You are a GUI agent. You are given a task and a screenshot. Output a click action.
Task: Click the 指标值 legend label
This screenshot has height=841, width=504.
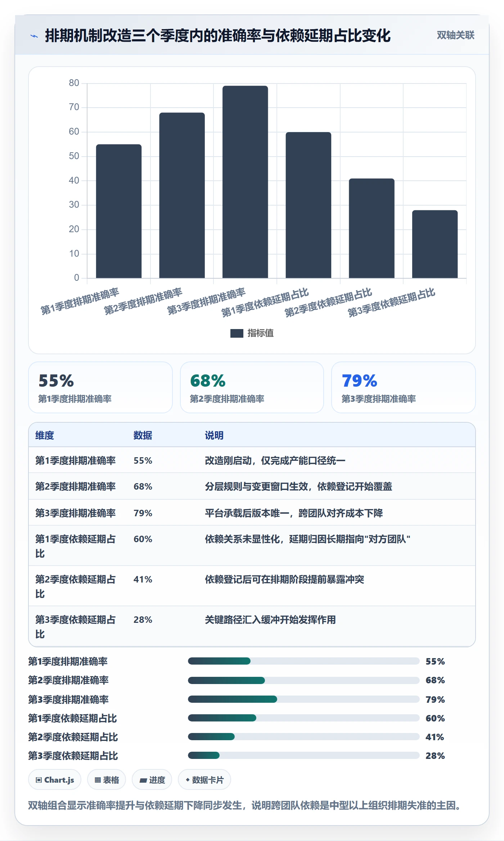click(x=260, y=333)
